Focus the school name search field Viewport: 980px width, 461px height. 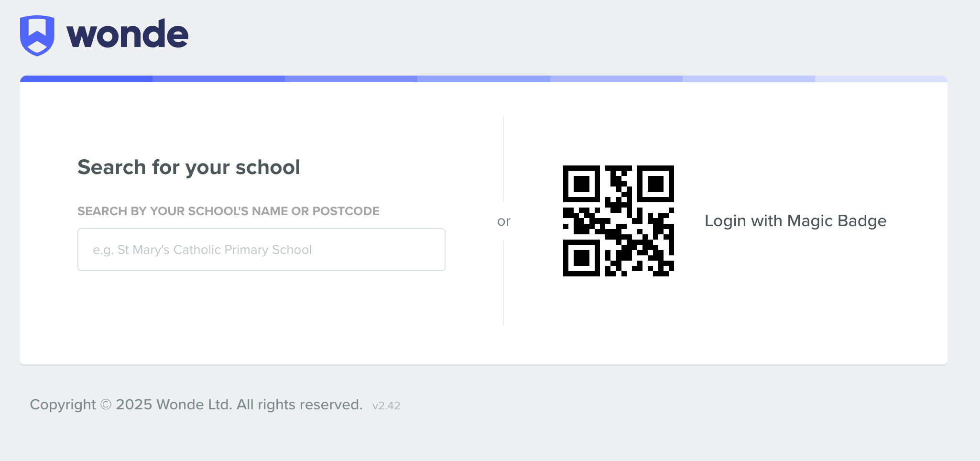coord(261,250)
